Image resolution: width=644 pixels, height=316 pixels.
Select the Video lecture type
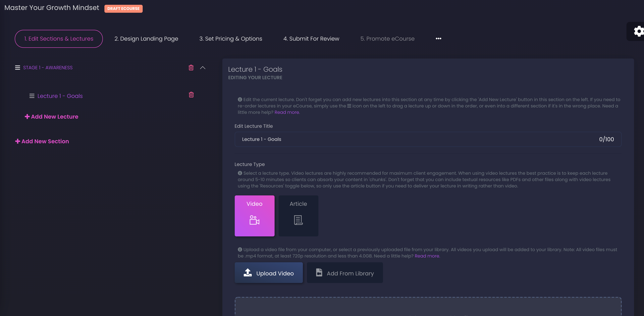coord(254,216)
